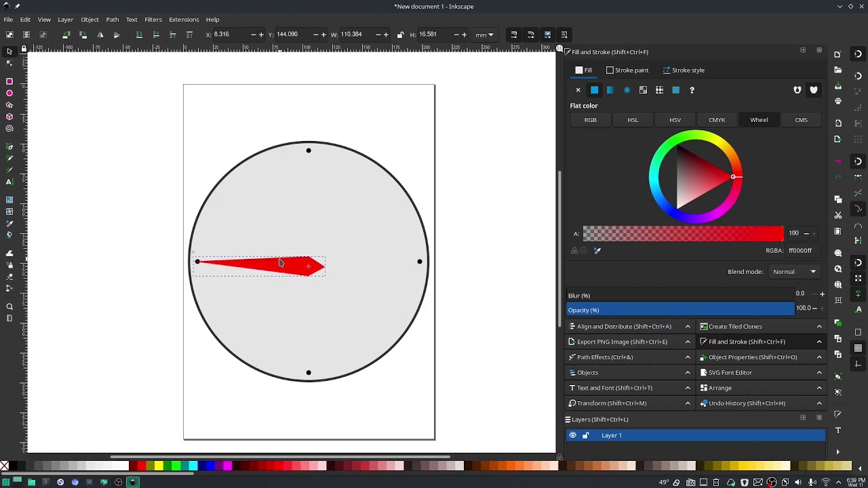Select the Bezier pen tool
The width and height of the screenshot is (868, 488).
click(9, 146)
